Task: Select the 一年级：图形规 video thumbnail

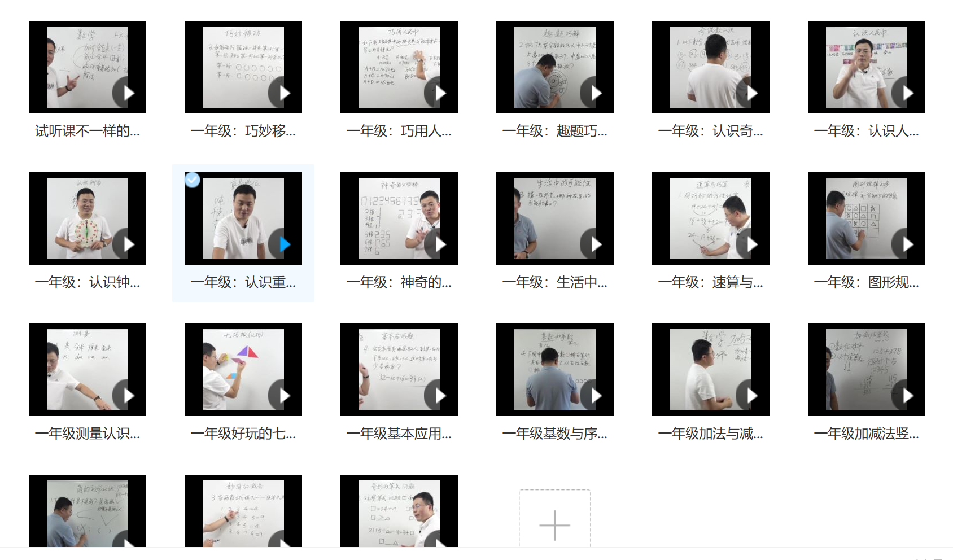Action: [x=866, y=218]
